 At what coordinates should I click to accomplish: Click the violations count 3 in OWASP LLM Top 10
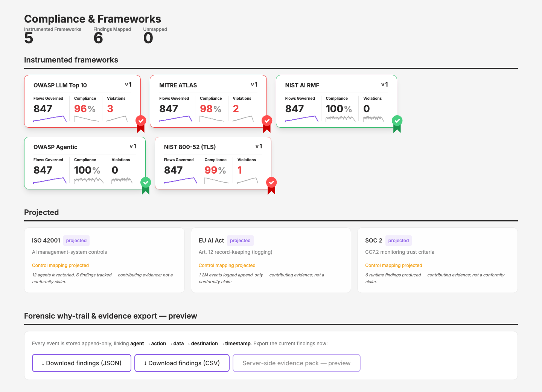coord(110,109)
